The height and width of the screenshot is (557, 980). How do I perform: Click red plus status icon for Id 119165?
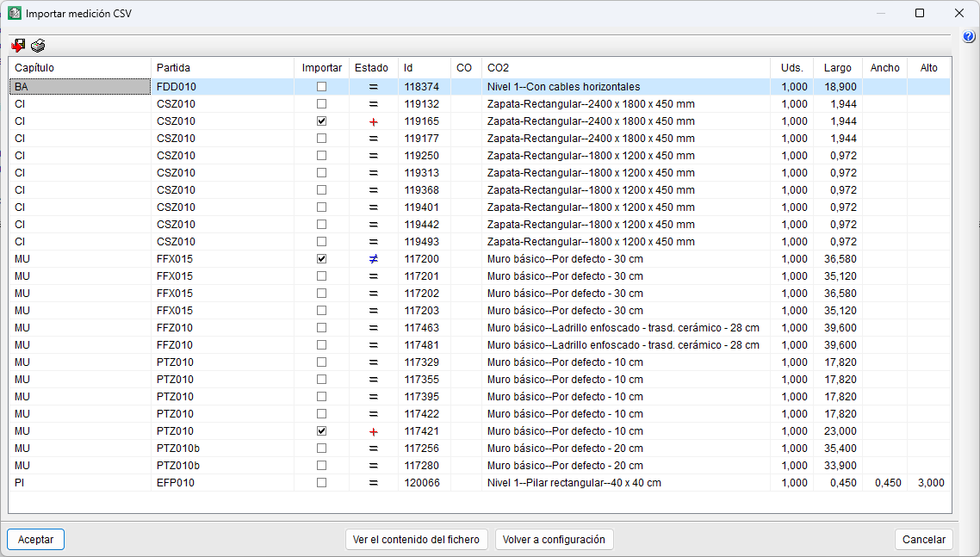373,122
